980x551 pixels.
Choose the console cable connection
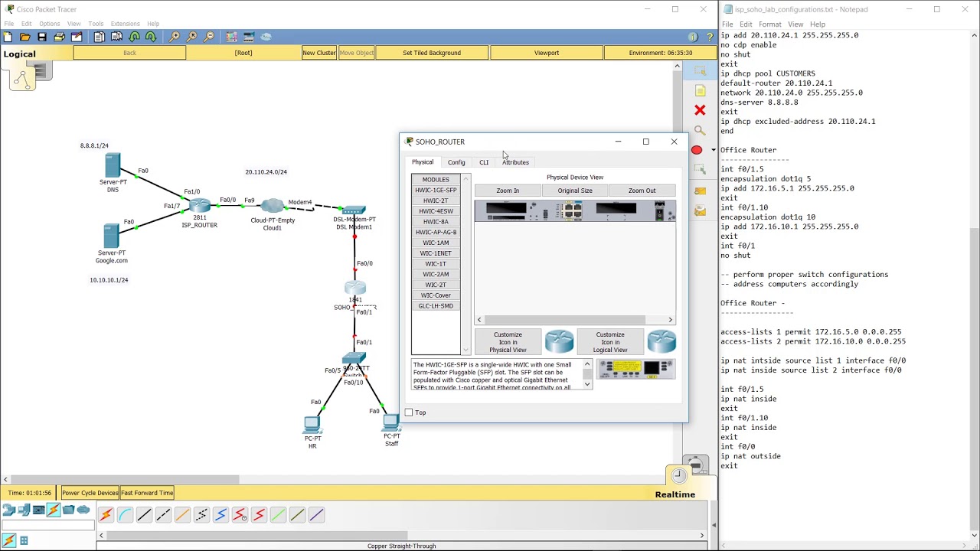[125, 515]
